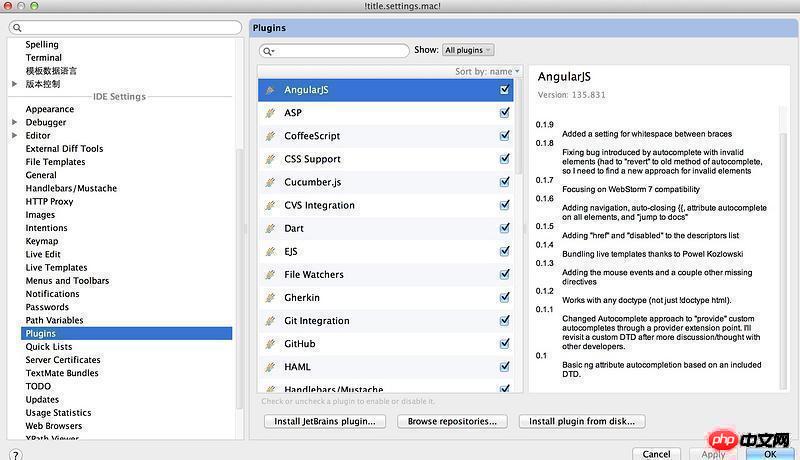This screenshot has width=800, height=460.
Task: Open the Plugins settings page
Action: click(127, 334)
